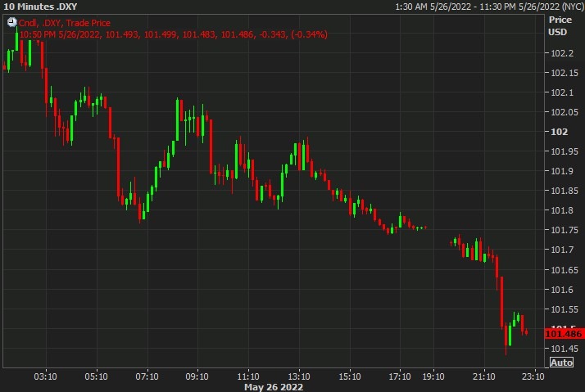
Task: Click the 101.95 price axis label
Action: [565, 151]
